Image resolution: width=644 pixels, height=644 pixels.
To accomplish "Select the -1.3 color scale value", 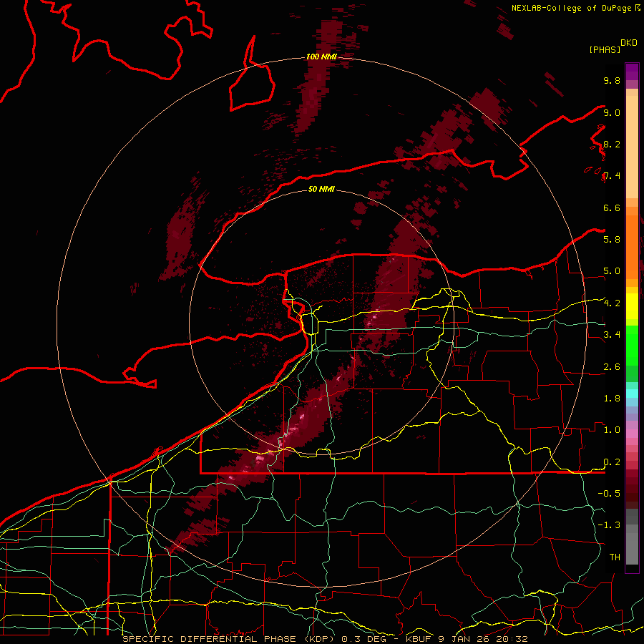I will pos(609,525).
